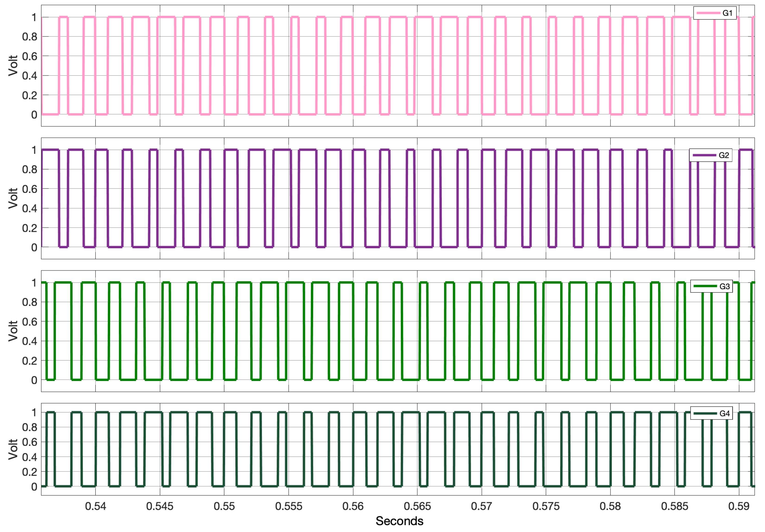
Task: Click the 0.57 x-axis tick label
Action: 481,506
